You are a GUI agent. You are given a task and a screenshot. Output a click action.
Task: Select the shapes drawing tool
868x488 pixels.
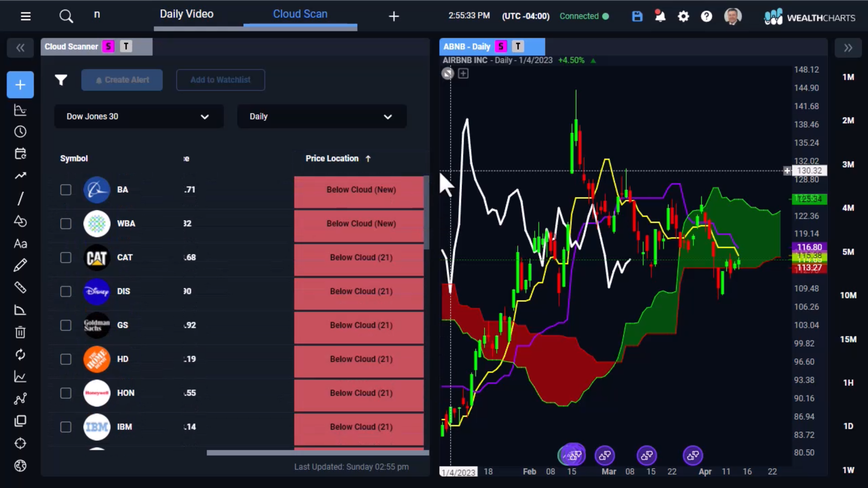20,221
